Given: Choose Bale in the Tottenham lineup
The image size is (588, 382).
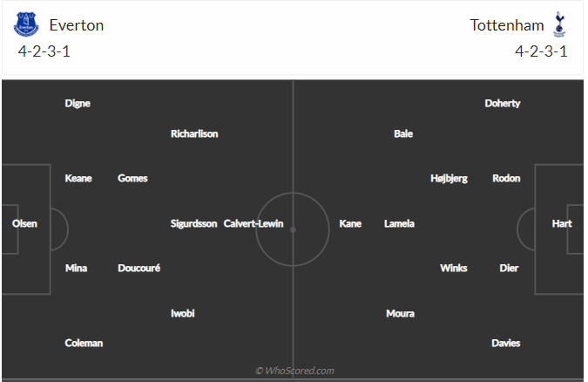Looking at the screenshot, I should point(403,133).
